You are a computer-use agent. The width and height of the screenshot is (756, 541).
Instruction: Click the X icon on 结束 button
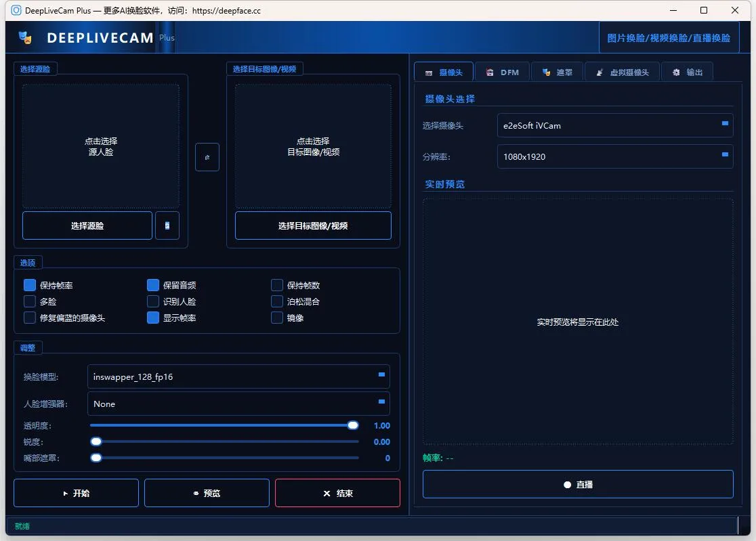[327, 494]
